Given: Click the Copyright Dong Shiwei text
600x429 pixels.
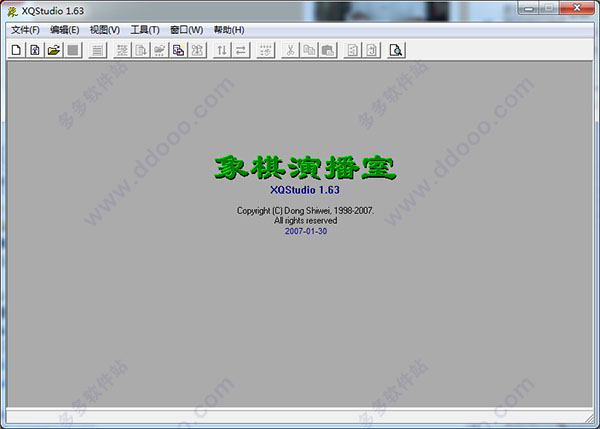Looking at the screenshot, I should pyautogui.click(x=305, y=210).
